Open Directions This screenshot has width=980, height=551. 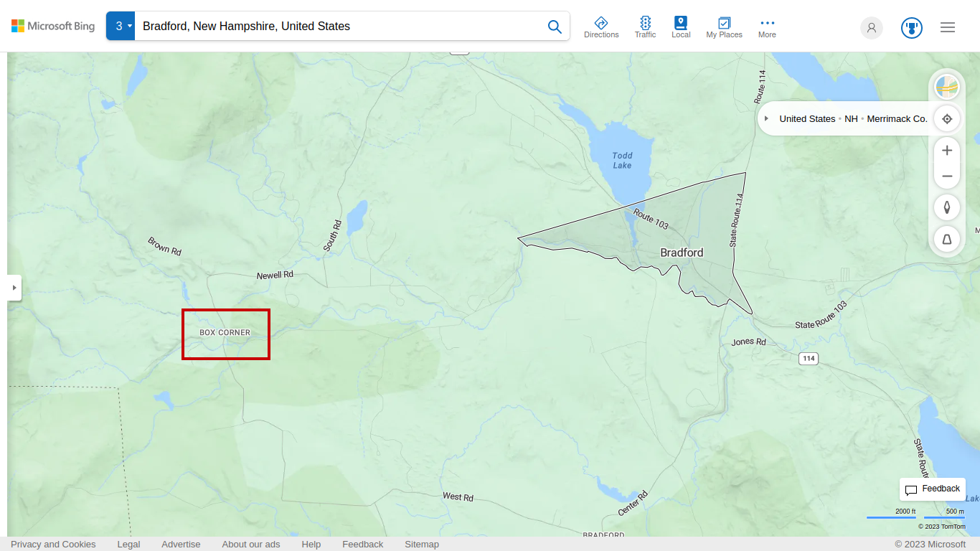click(601, 27)
